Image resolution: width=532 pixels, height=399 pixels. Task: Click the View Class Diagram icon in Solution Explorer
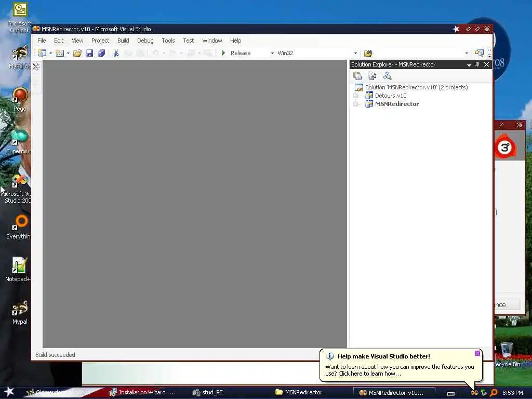point(387,76)
